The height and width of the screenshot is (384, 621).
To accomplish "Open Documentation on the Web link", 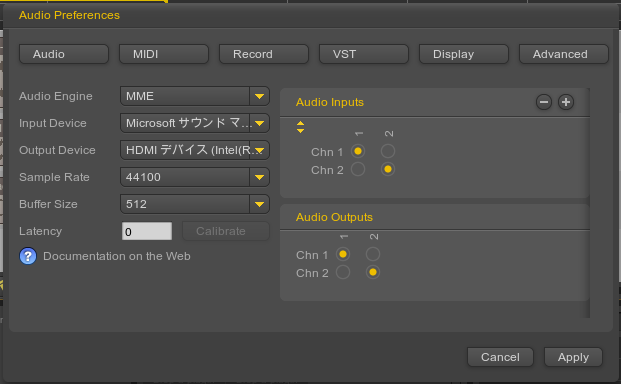I will pyautogui.click(x=117, y=256).
